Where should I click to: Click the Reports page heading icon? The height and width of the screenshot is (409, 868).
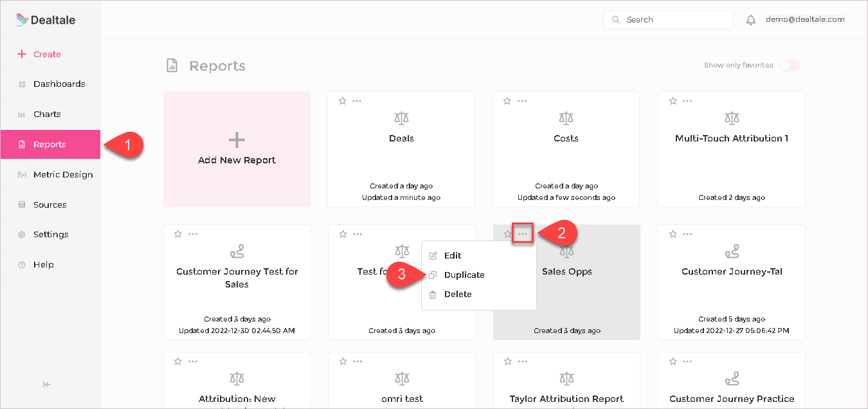172,66
